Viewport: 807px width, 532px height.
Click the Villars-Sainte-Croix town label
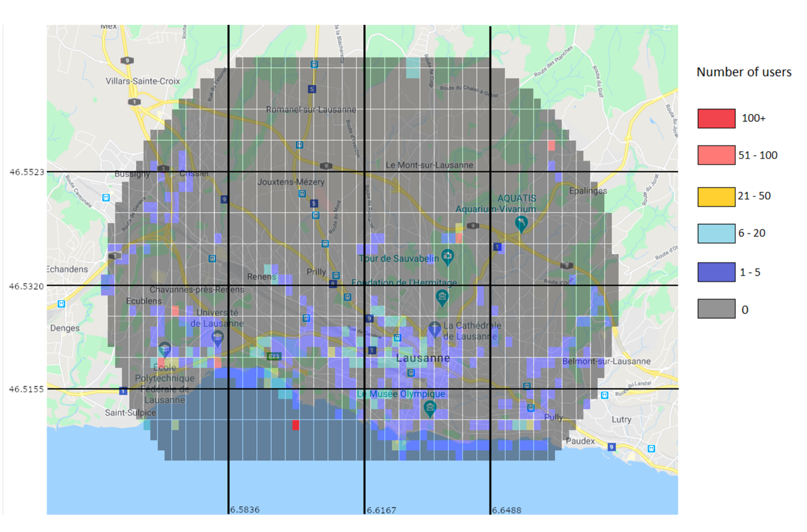(x=142, y=81)
